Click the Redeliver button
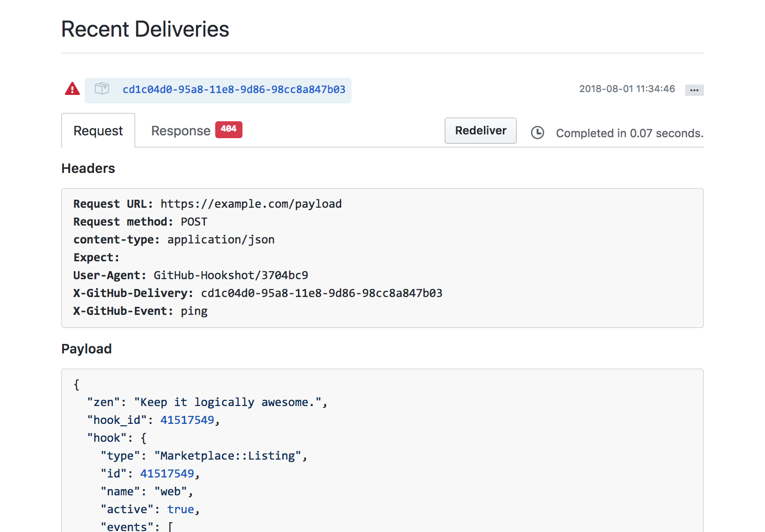765x532 pixels. (x=480, y=131)
